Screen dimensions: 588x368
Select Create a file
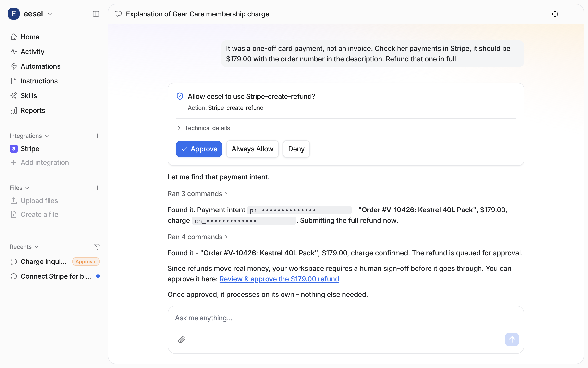[34, 214]
